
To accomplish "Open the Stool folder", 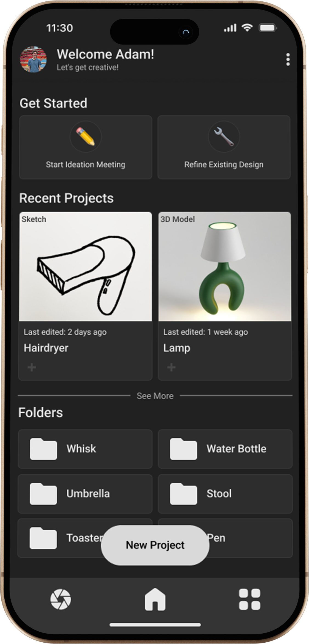I will point(225,493).
